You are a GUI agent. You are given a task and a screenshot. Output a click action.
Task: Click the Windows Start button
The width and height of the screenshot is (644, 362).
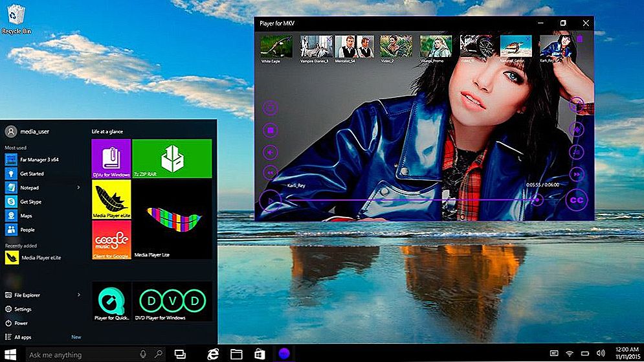point(10,354)
